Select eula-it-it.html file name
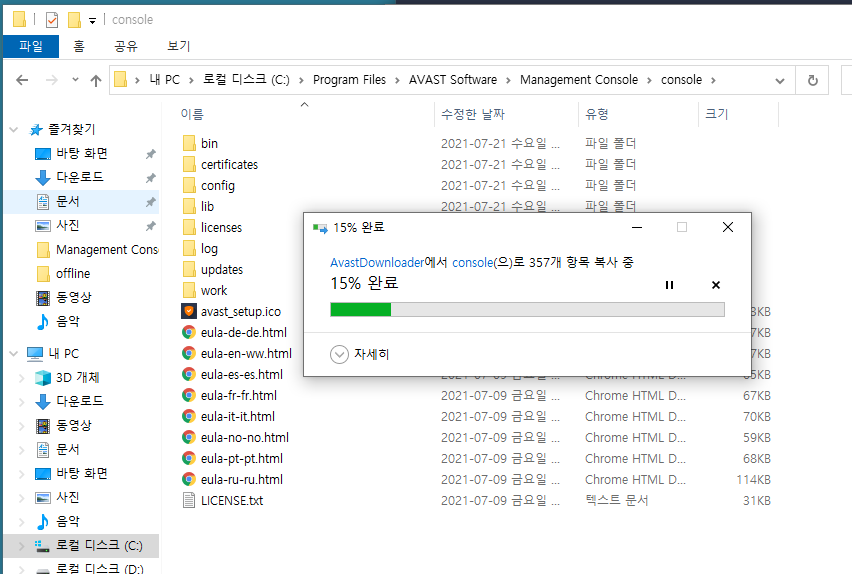This screenshot has width=852, height=574. click(x=238, y=416)
